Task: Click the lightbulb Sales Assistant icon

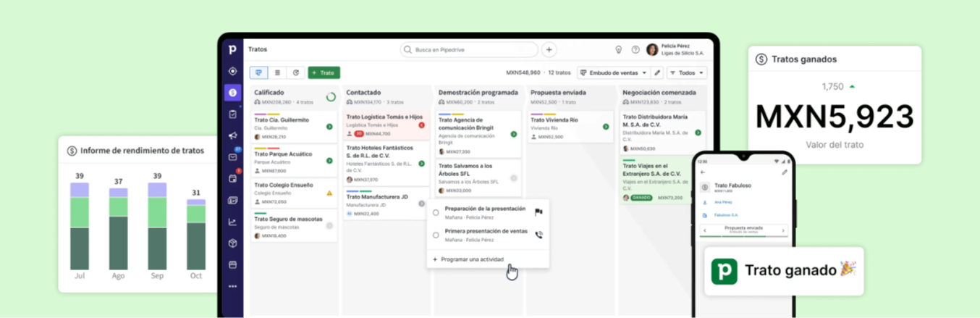Action: tap(618, 50)
